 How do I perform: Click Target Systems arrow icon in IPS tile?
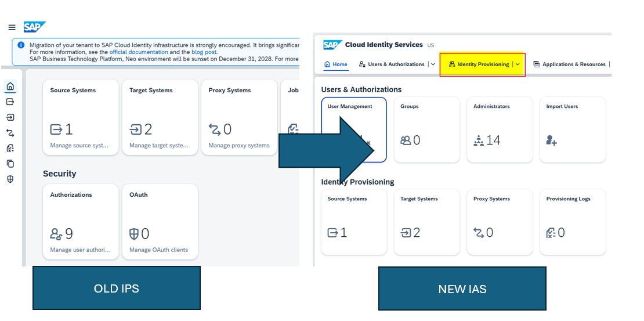point(136,129)
